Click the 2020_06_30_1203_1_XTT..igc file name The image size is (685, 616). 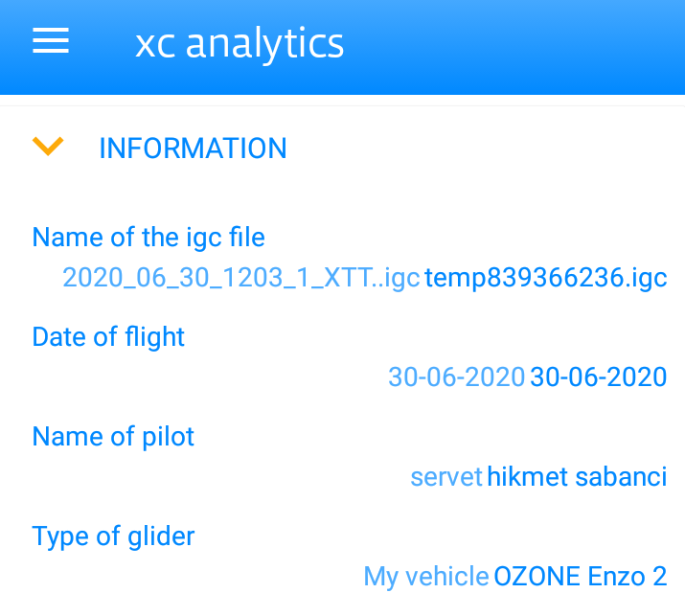point(240,278)
